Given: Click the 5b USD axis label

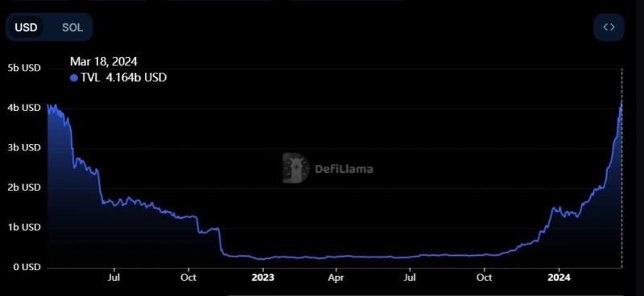Looking at the screenshot, I should point(24,68).
